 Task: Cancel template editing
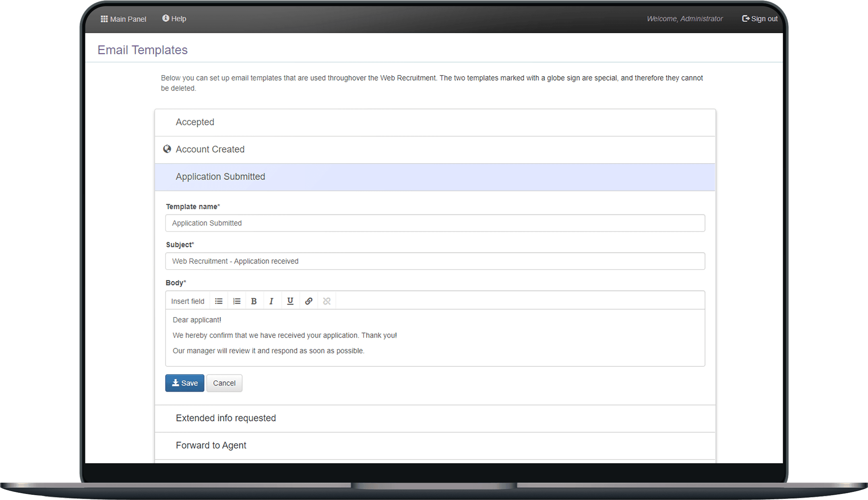tap(224, 383)
